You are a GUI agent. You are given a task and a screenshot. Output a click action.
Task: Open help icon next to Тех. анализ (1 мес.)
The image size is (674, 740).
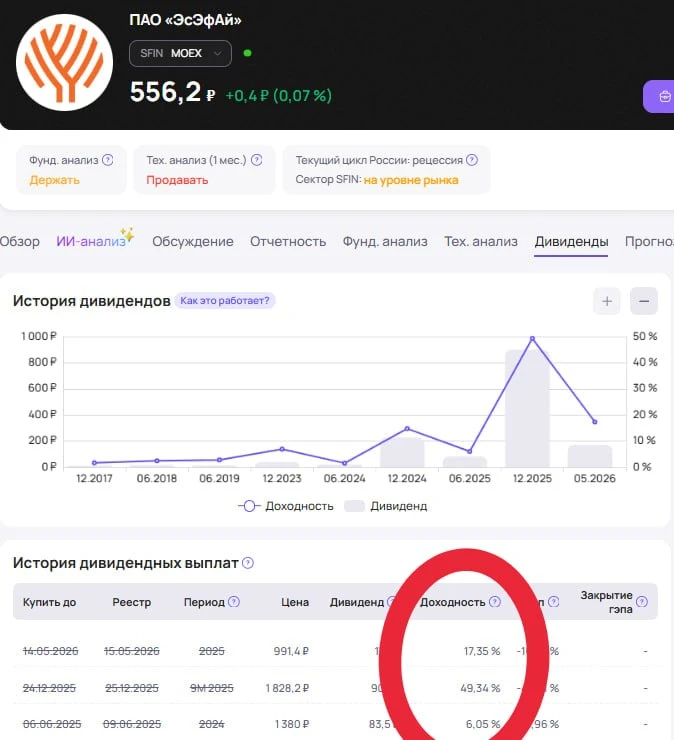tap(256, 160)
